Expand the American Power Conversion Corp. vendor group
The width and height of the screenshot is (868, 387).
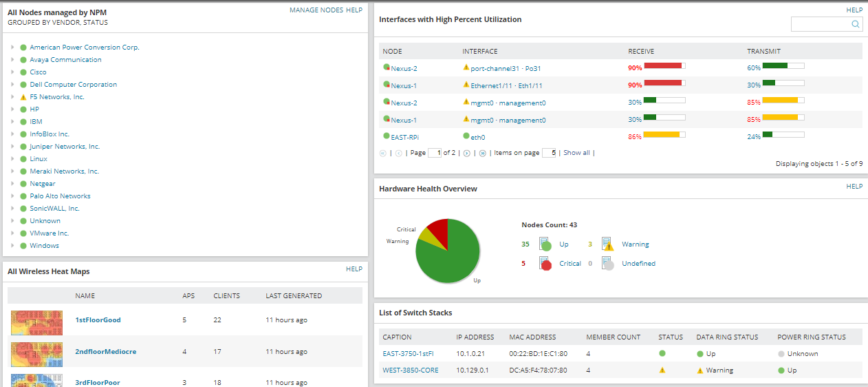[12, 48]
